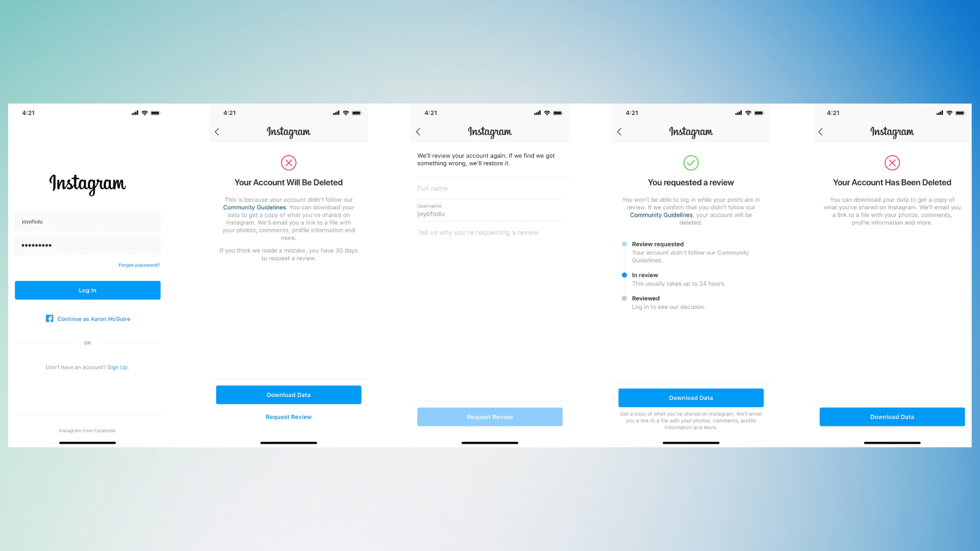Click the back arrow on review form screen
Viewport: 980px width, 551px height.
click(419, 131)
